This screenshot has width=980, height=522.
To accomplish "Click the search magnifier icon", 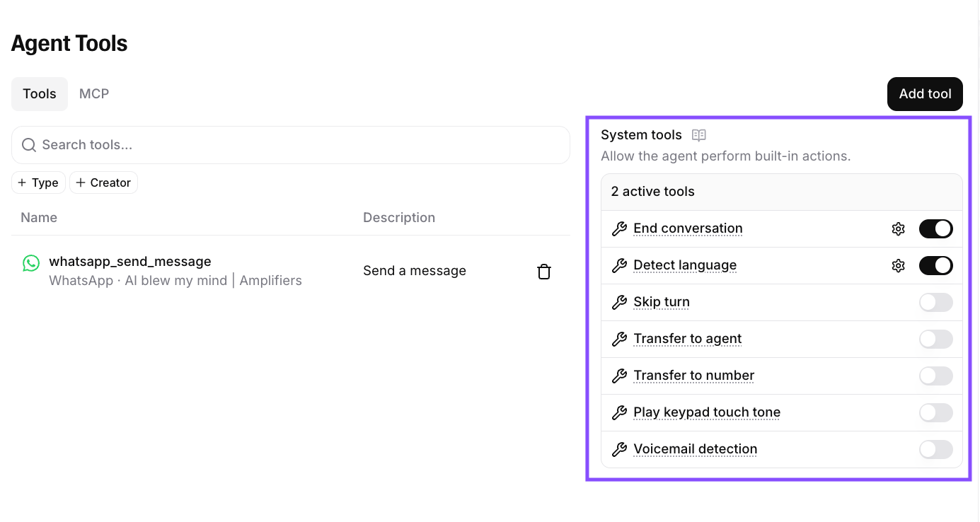I will pyautogui.click(x=29, y=145).
